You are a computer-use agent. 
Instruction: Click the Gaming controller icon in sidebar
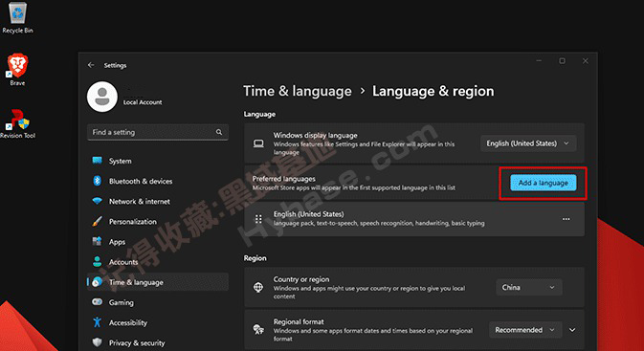point(98,302)
